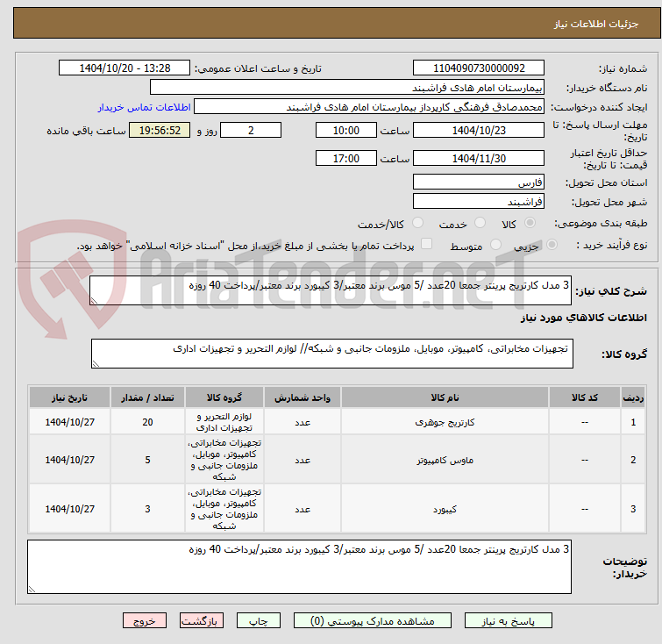662x644 pixels.
Task: Click the validity time 17:00 field
Action: 346,158
